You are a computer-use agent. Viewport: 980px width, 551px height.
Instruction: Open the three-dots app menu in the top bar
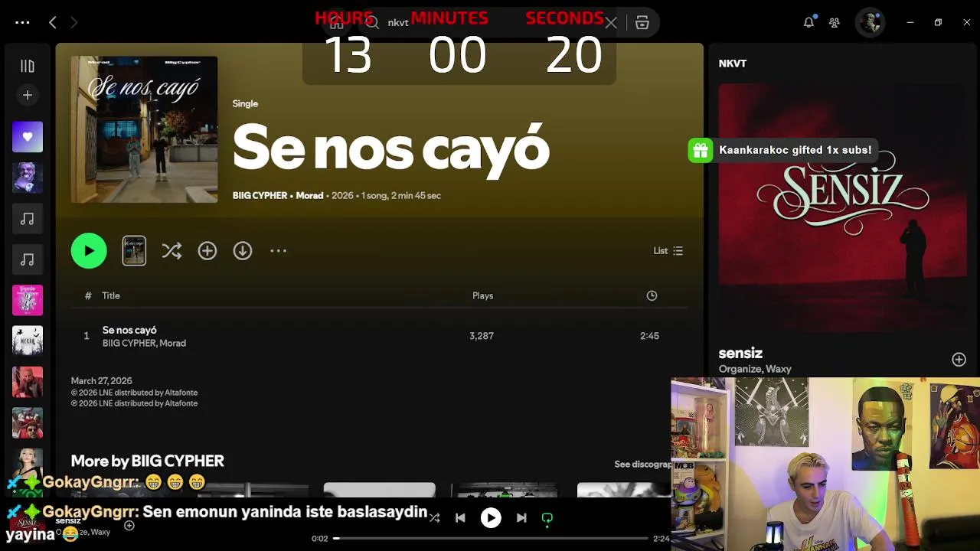[22, 22]
